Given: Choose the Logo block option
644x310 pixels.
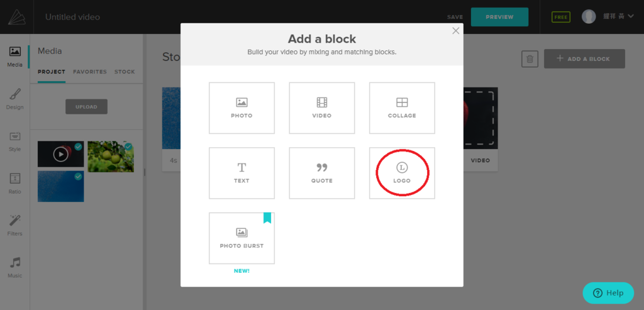Looking at the screenshot, I should coord(402,173).
